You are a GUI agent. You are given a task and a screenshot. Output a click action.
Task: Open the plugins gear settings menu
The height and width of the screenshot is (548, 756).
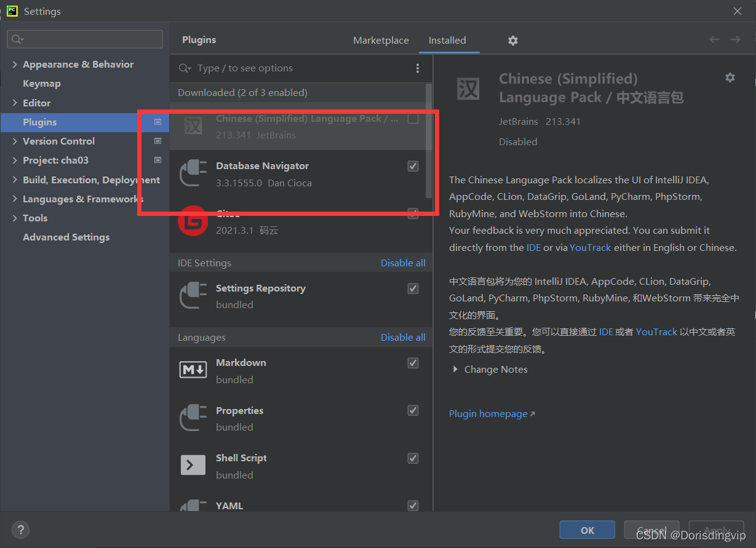tap(513, 41)
